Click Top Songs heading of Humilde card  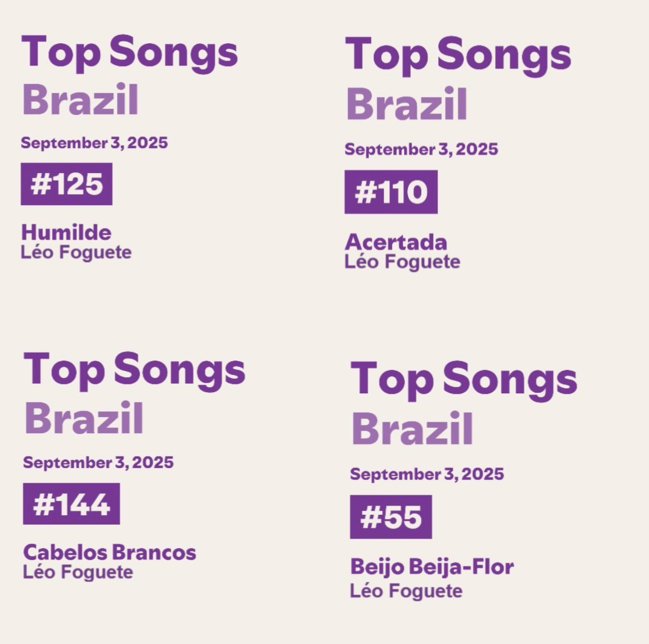coord(130,53)
